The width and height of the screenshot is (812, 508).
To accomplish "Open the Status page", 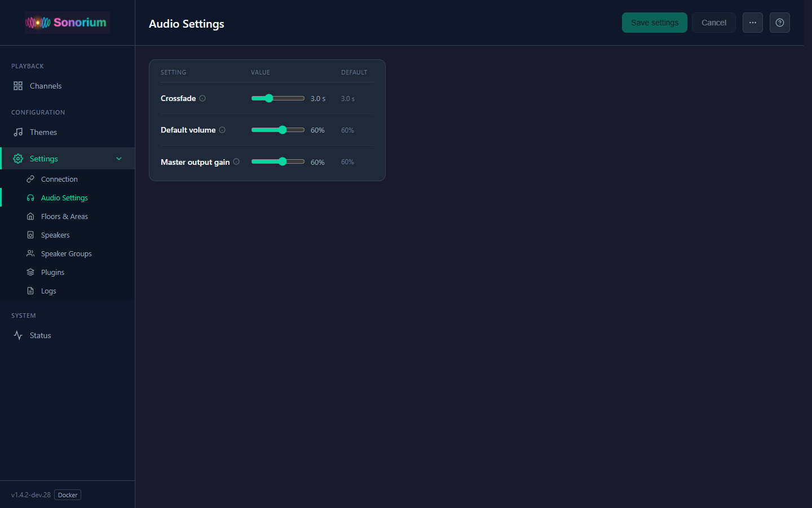I will tap(68, 335).
